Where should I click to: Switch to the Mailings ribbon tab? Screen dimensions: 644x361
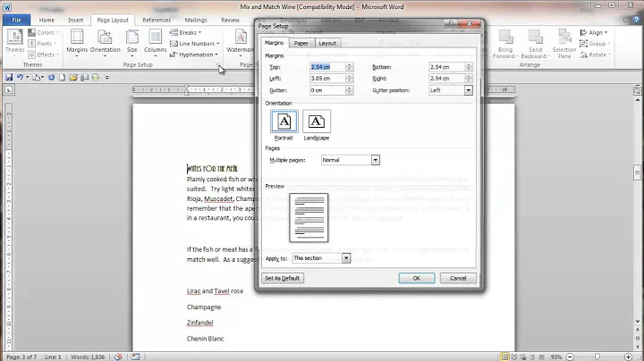pos(196,20)
